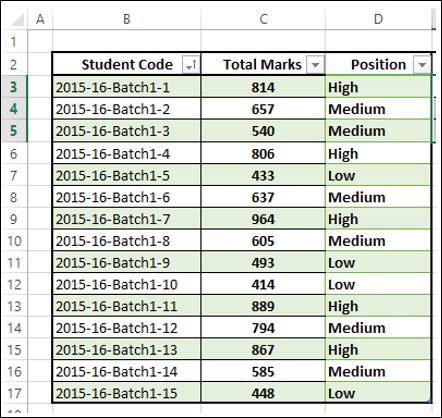This screenshot has width=442, height=418.
Task: Select column B header
Action: (x=127, y=19)
